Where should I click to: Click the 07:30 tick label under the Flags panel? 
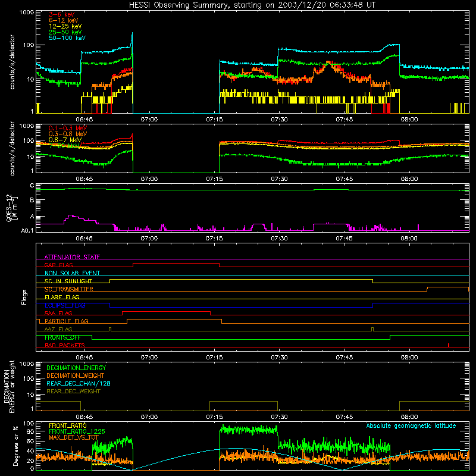(x=279, y=358)
